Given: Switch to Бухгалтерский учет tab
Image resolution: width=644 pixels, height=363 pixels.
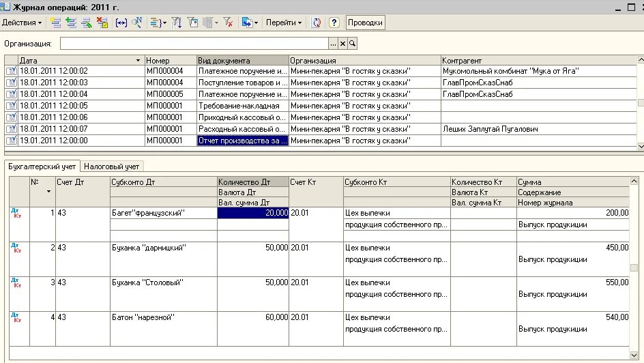Looking at the screenshot, I should (x=42, y=166).
